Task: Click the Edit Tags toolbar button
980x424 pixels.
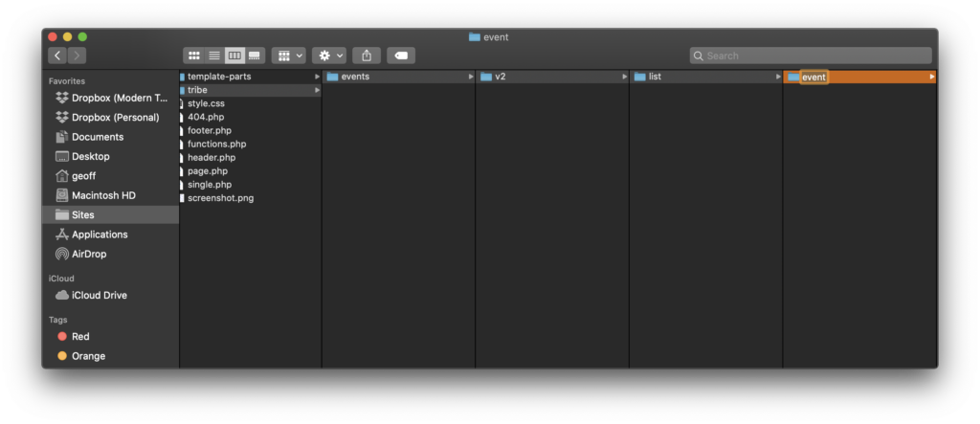Action: [401, 56]
